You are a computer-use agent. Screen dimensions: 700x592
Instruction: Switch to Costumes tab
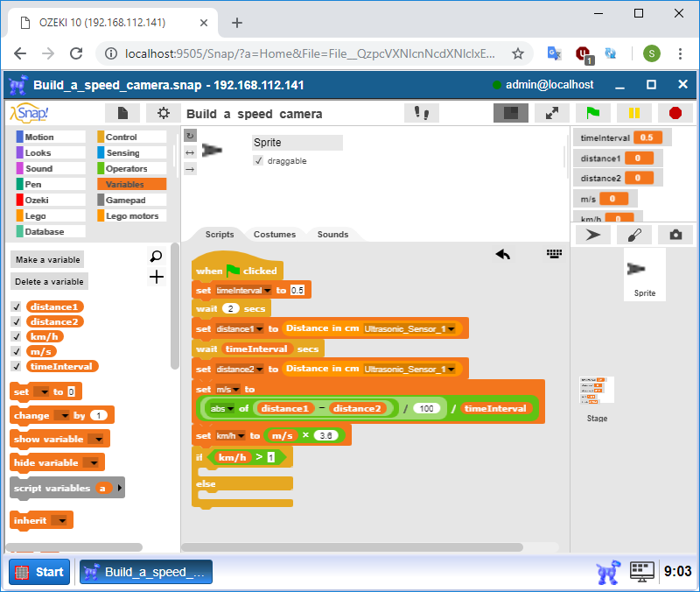pos(275,234)
